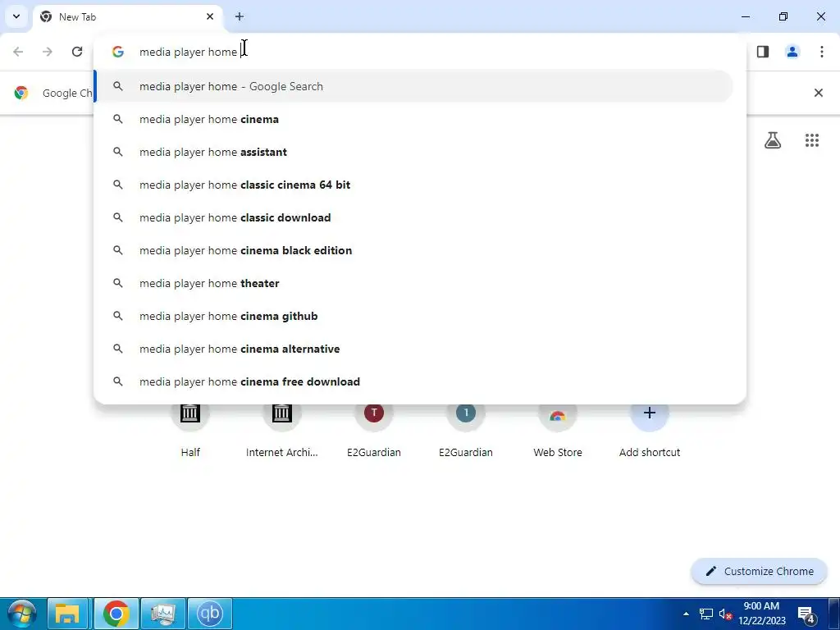840x630 pixels.
Task: Open the side panel icon
Action: point(763,52)
